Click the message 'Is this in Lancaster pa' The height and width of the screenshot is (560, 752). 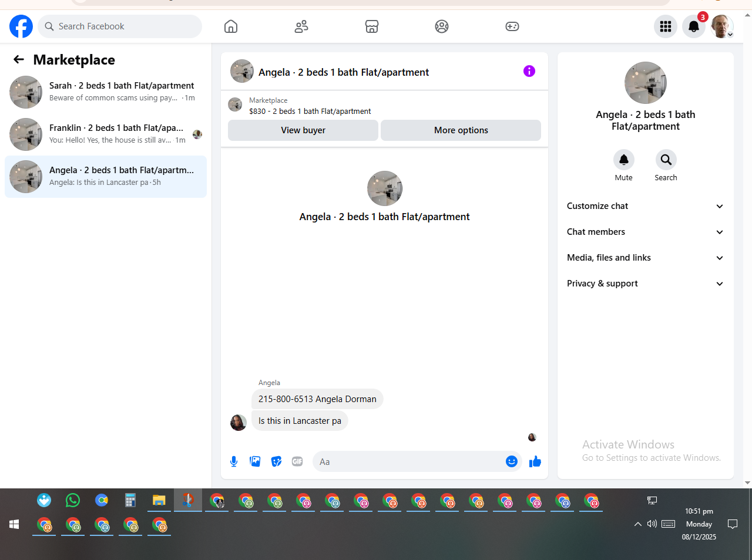pos(300,421)
